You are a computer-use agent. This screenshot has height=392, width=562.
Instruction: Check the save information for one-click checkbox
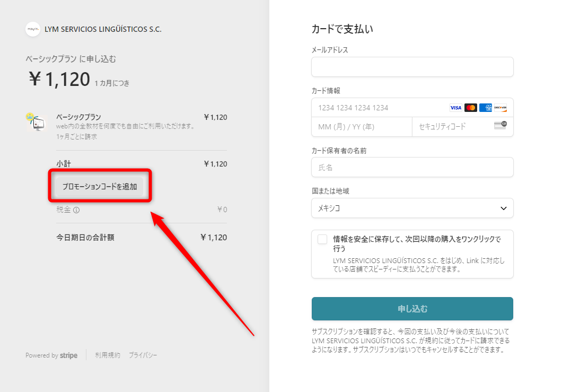click(322, 239)
